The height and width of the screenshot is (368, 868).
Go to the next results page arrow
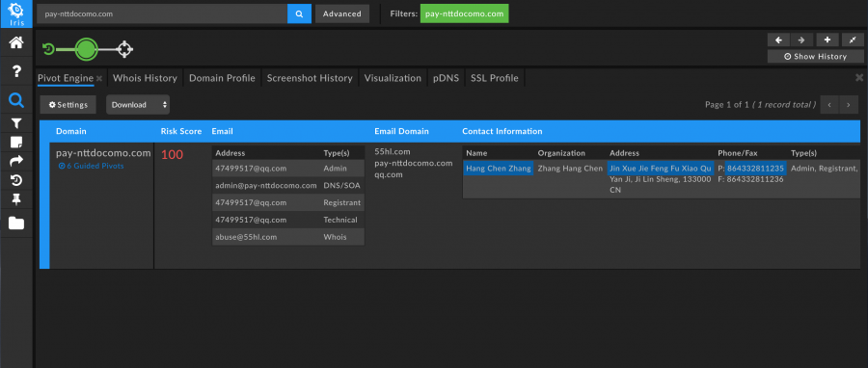click(848, 104)
